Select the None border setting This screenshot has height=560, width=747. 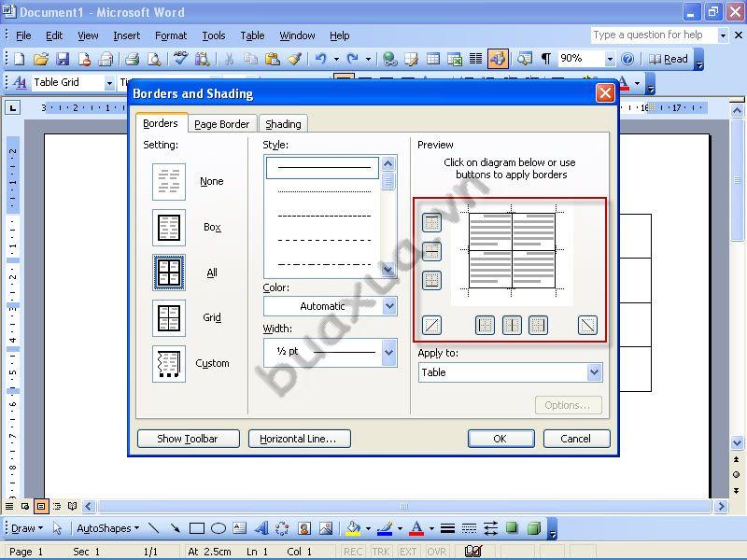pyautogui.click(x=169, y=182)
